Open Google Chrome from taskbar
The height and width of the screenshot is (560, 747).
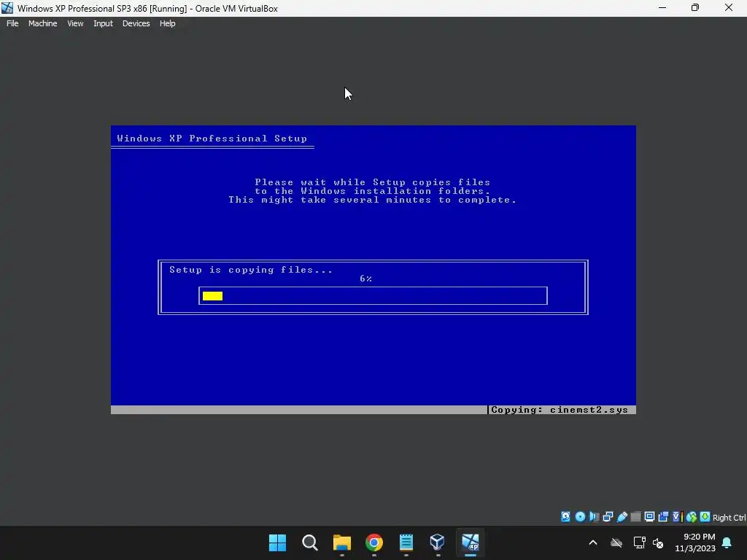pyautogui.click(x=374, y=542)
